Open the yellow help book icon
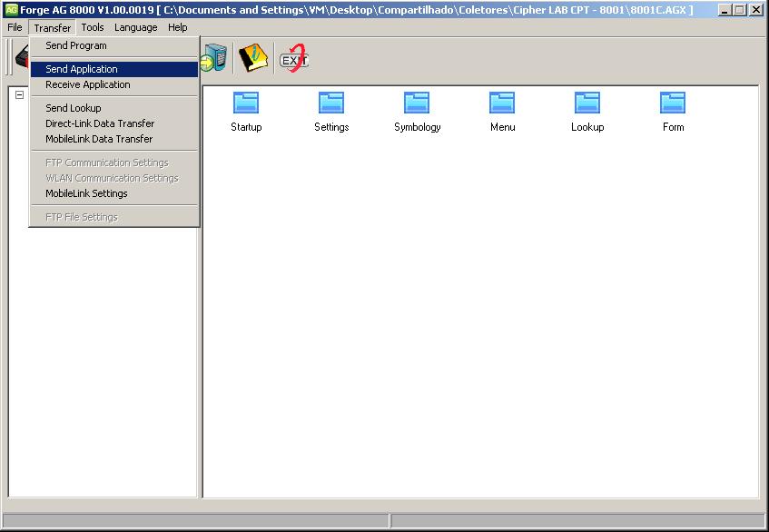The image size is (769, 532). [x=253, y=58]
